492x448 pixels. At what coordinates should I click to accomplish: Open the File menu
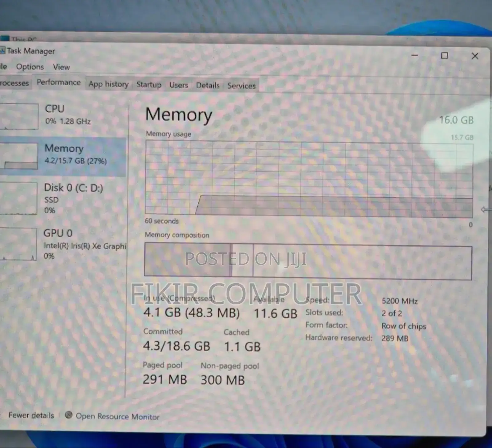point(3,67)
